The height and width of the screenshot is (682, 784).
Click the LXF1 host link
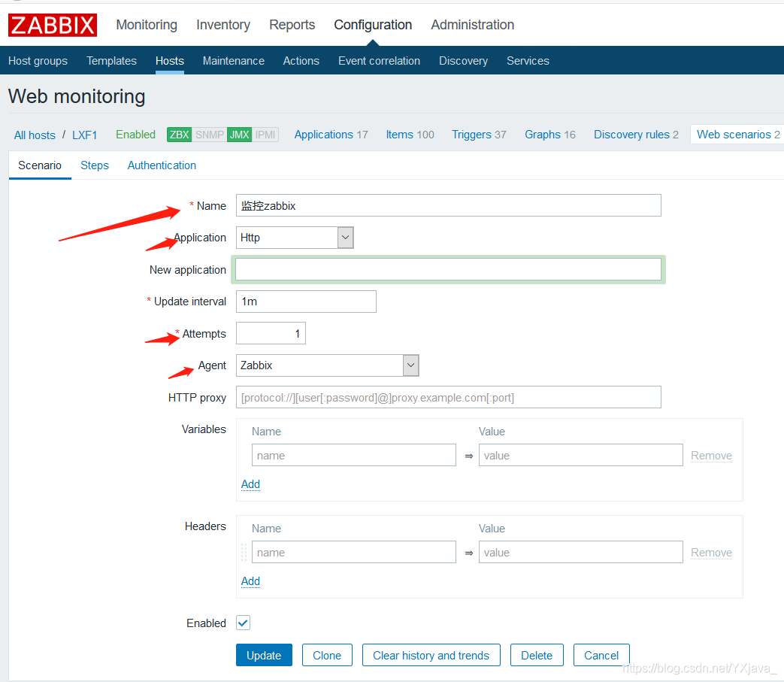click(84, 135)
